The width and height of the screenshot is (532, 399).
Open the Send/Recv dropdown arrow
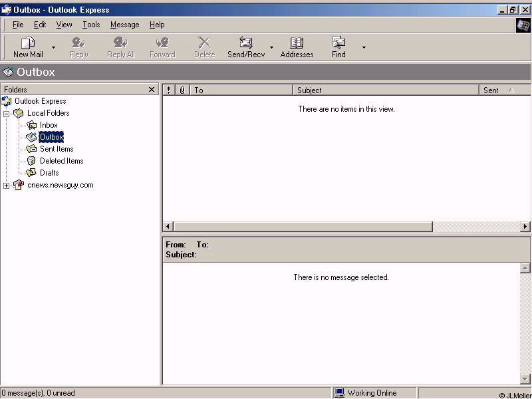pyautogui.click(x=271, y=48)
